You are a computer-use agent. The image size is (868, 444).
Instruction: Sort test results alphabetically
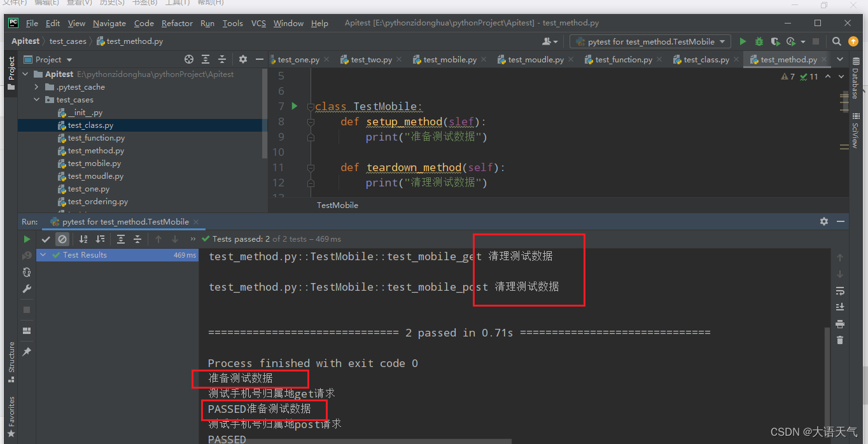pyautogui.click(x=83, y=239)
